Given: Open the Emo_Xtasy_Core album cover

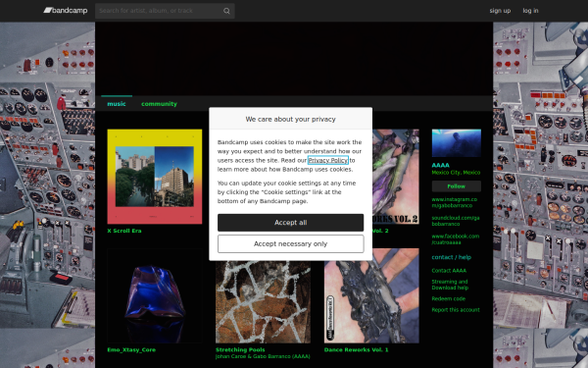Looking at the screenshot, I should pos(155,295).
